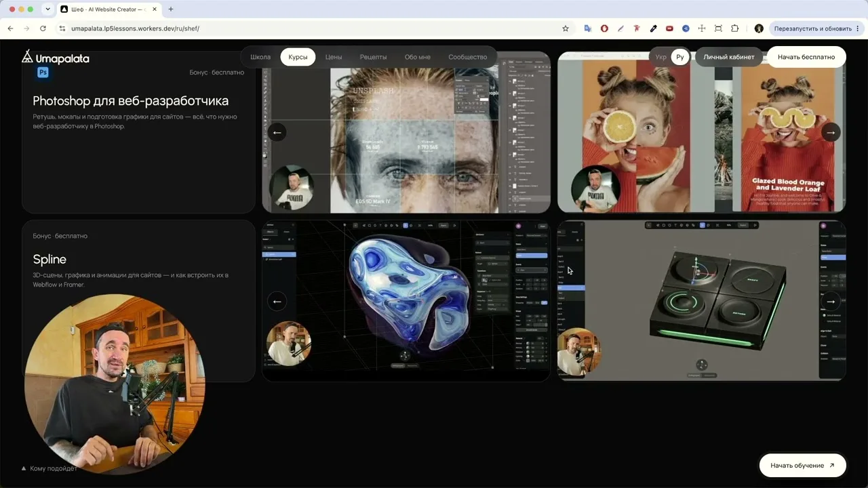Screen dimensions: 868x488
Task: Click the four-arrow move extension icon
Action: point(702,28)
